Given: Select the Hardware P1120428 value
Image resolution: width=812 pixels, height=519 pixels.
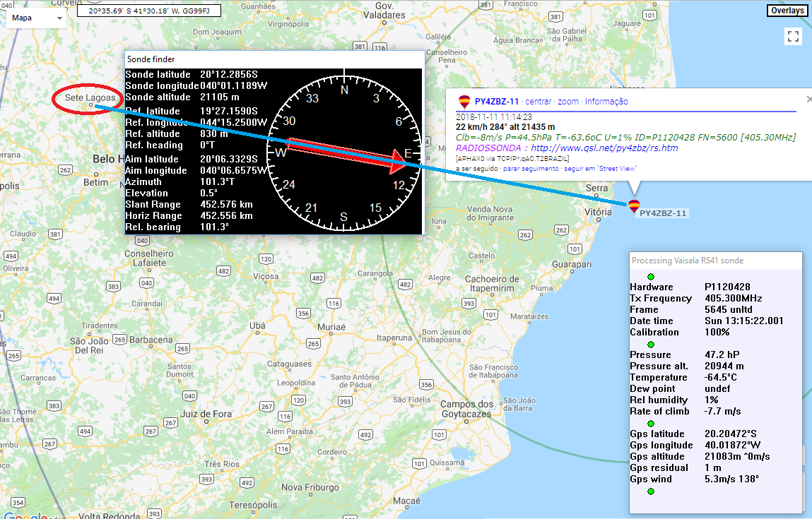Looking at the screenshot, I should point(727,287).
